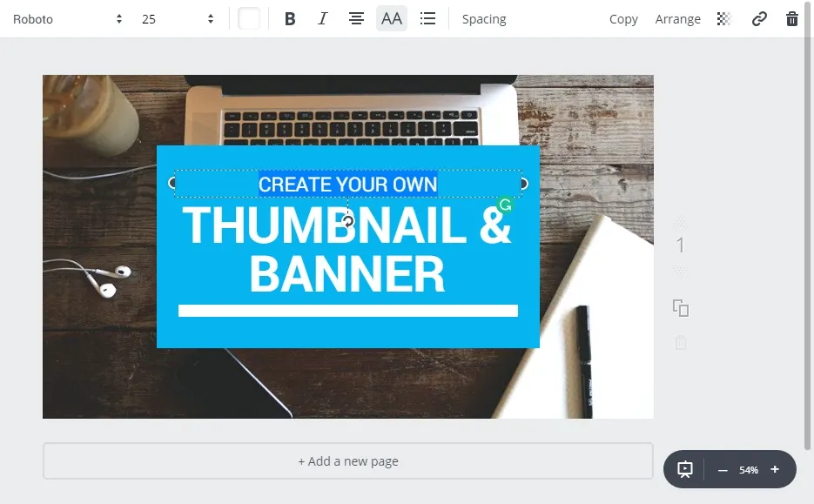
Task: Move the page down with the arrow below 1
Action: [681, 272]
